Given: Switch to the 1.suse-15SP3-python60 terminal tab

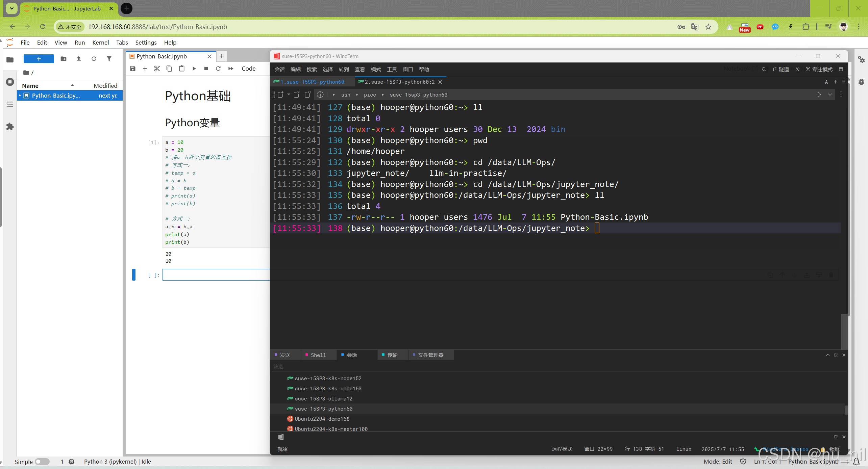Looking at the screenshot, I should point(312,82).
